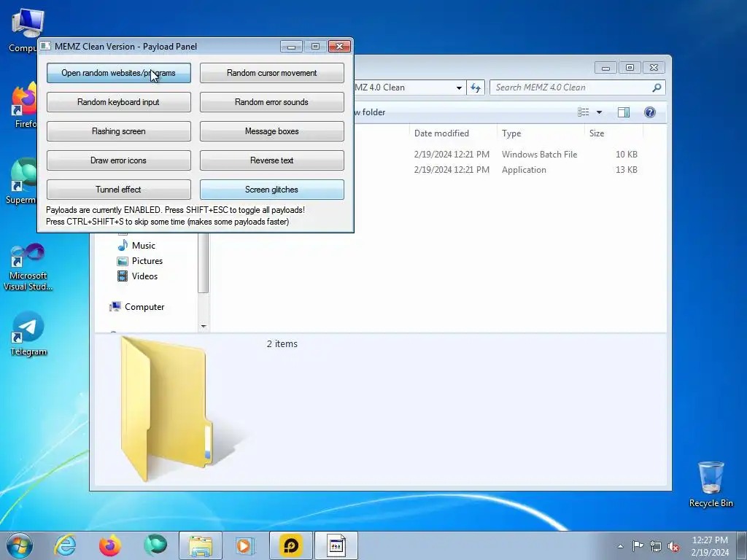Click the change view icon in Explorer
The image size is (747, 560).
583,112
